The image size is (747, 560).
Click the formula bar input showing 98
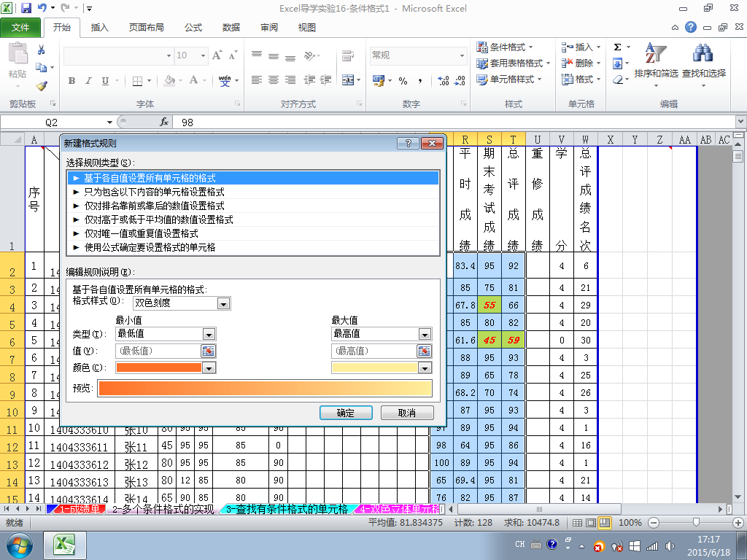[x=454, y=122]
